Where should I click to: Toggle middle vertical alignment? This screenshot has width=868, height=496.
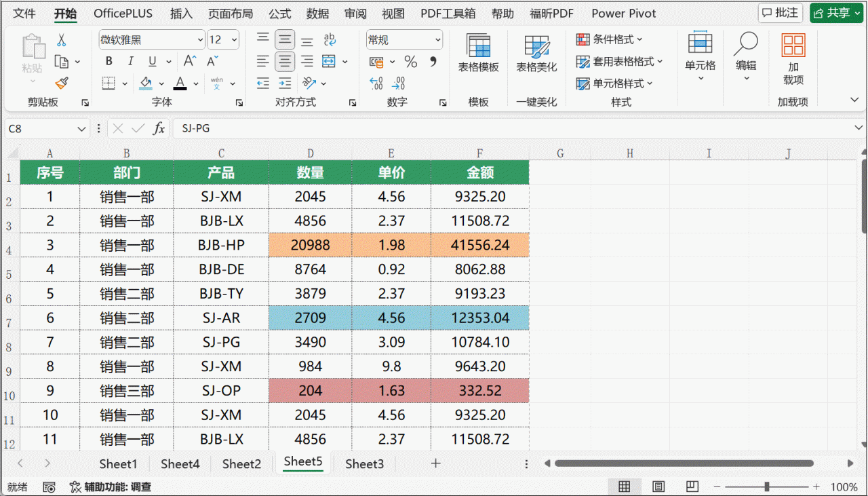click(285, 39)
